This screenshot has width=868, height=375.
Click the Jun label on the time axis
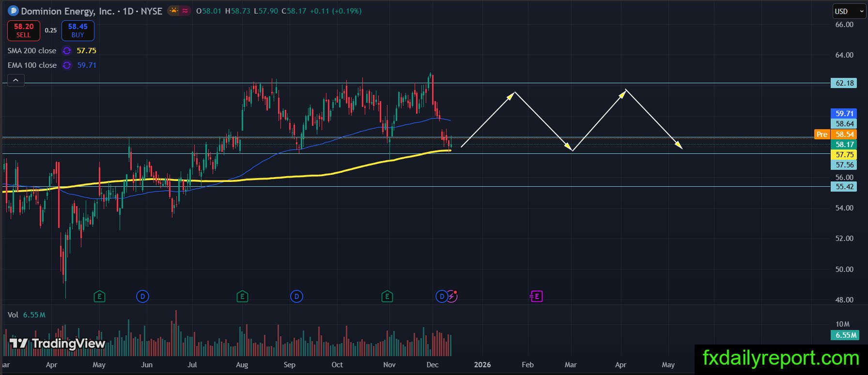147,365
